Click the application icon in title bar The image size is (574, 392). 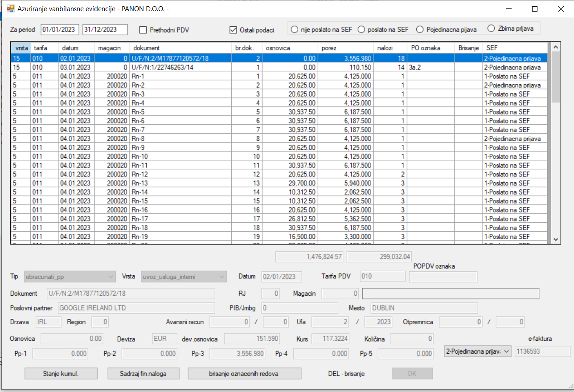(x=10, y=8)
